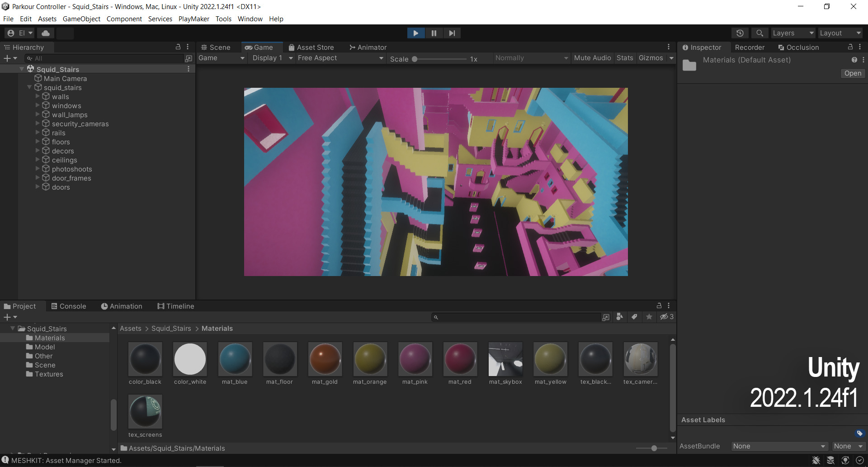Collapse the Squid_Stairs scene in Hierarchy
The height and width of the screenshot is (467, 868).
click(22, 69)
